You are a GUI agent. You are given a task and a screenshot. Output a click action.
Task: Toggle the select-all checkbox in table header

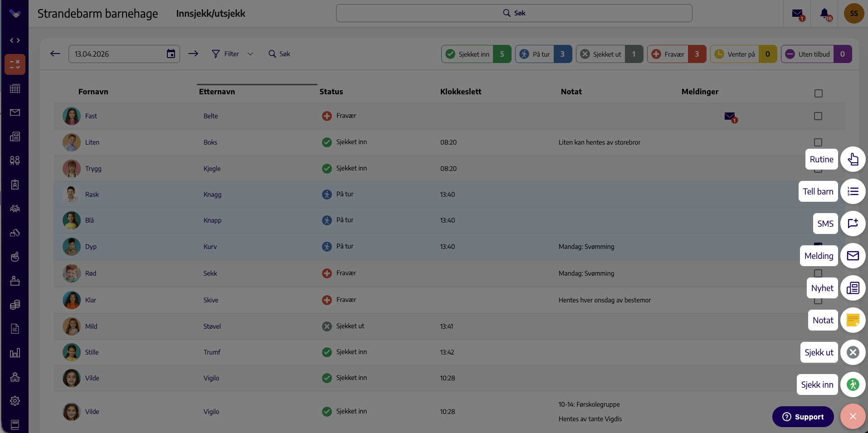point(818,93)
